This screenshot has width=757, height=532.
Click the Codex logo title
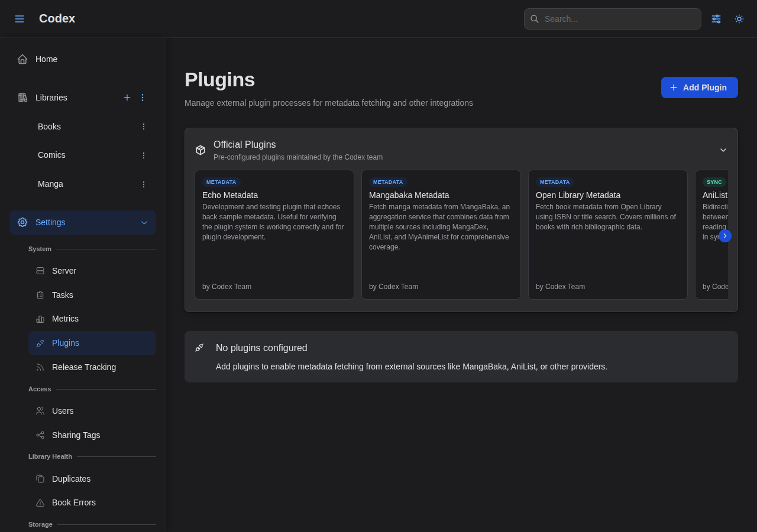pos(57,18)
